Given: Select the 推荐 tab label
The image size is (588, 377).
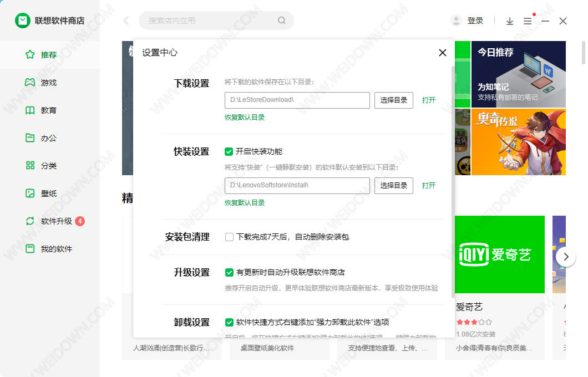Looking at the screenshot, I should pyautogui.click(x=49, y=55).
